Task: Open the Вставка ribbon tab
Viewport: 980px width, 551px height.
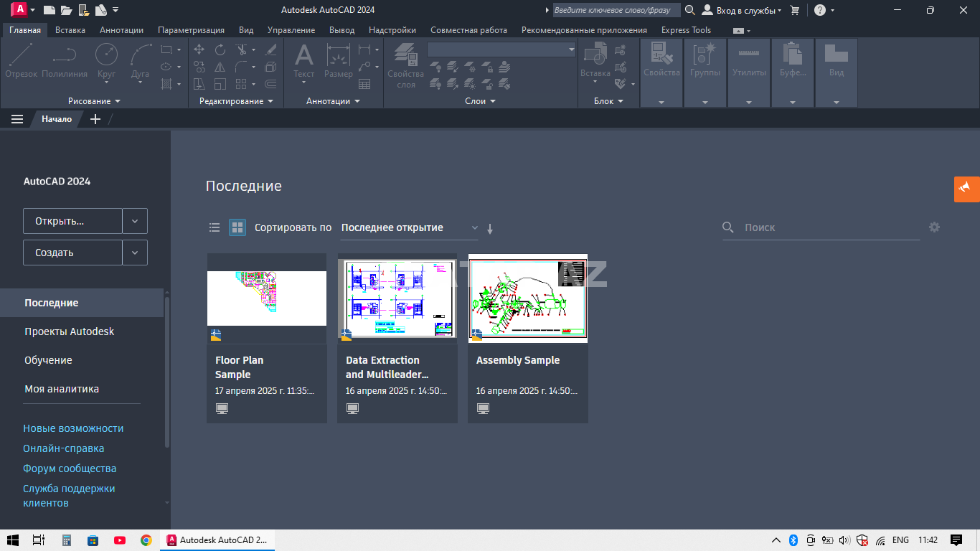Action: pos(70,30)
